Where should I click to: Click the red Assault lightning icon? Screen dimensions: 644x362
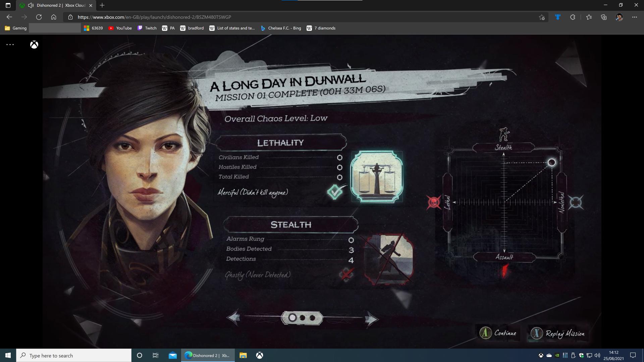pos(504,271)
